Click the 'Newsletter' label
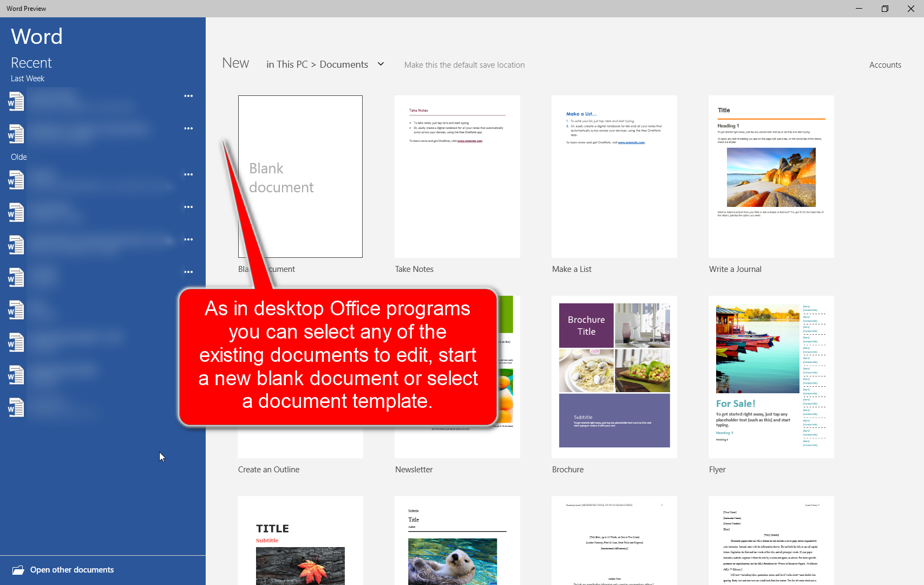924x585 pixels. [414, 470]
